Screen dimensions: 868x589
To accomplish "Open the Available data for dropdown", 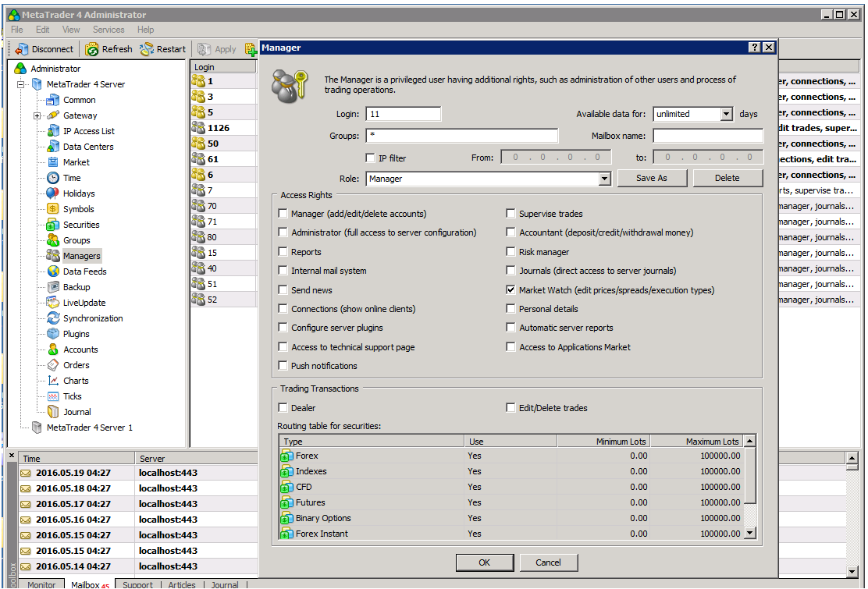I will pos(726,114).
